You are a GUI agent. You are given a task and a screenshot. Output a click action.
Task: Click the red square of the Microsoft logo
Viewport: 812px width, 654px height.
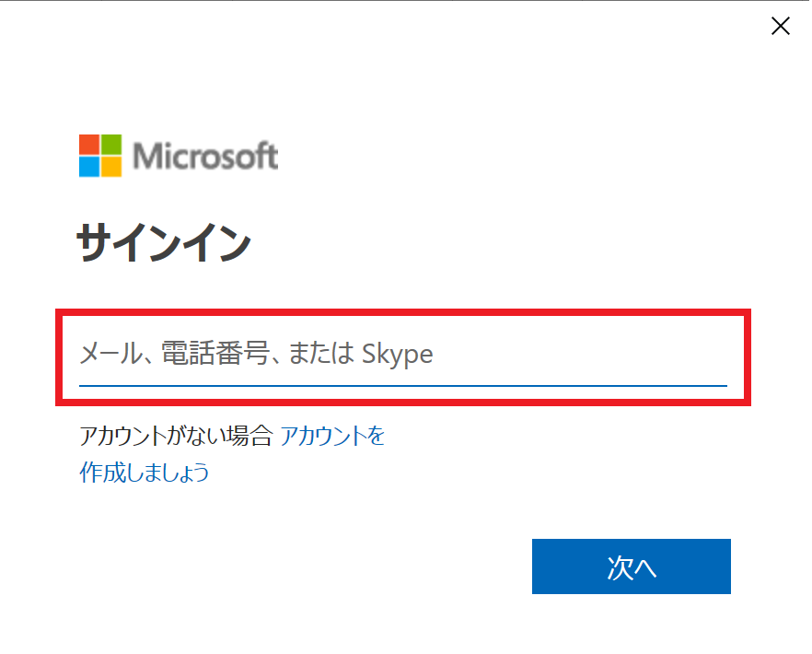pyautogui.click(x=89, y=145)
